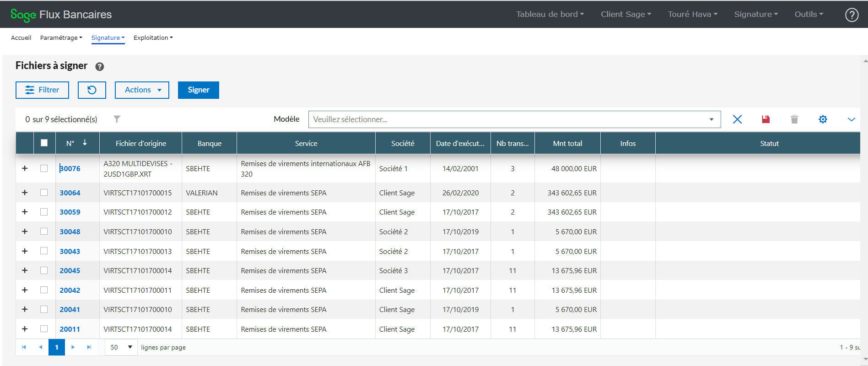The width and height of the screenshot is (868, 366).
Task: Expand row details for file 30059
Action: pyautogui.click(x=25, y=212)
